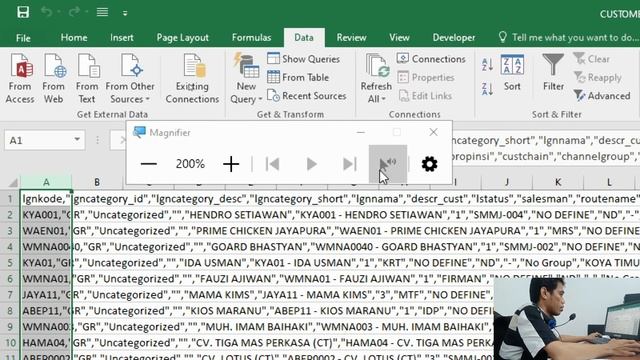The image size is (640, 360).
Task: Click From Table
Action: click(298, 77)
